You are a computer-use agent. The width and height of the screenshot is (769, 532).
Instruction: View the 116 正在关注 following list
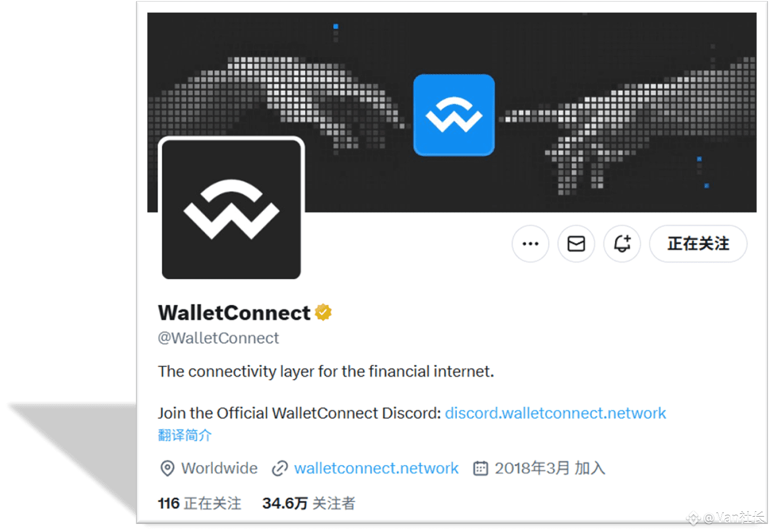point(199,503)
